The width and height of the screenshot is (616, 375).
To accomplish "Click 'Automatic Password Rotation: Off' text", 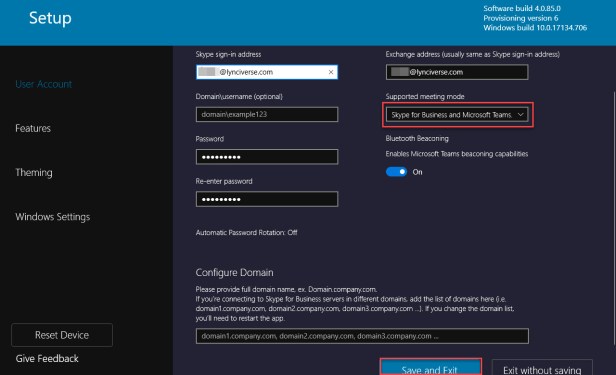I will pos(246,232).
